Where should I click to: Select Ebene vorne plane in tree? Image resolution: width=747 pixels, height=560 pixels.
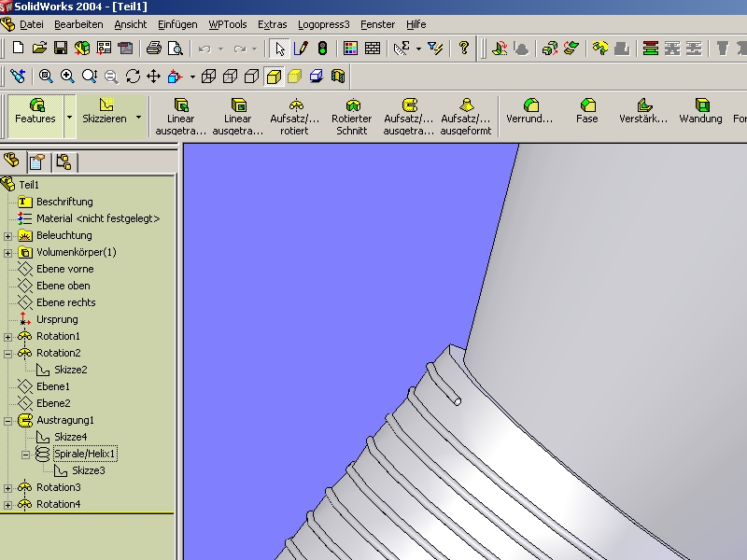click(64, 269)
